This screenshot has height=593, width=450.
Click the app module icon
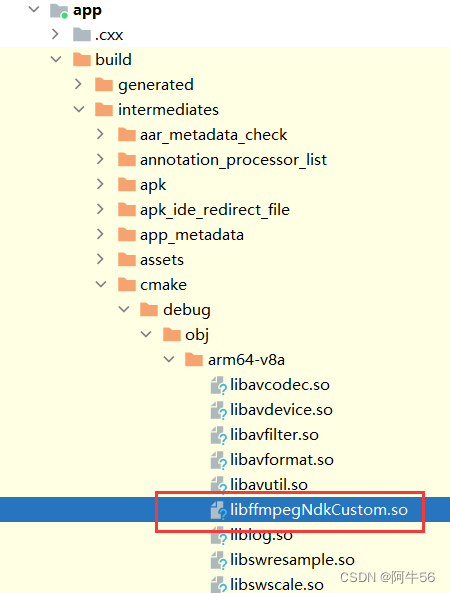pyautogui.click(x=59, y=11)
